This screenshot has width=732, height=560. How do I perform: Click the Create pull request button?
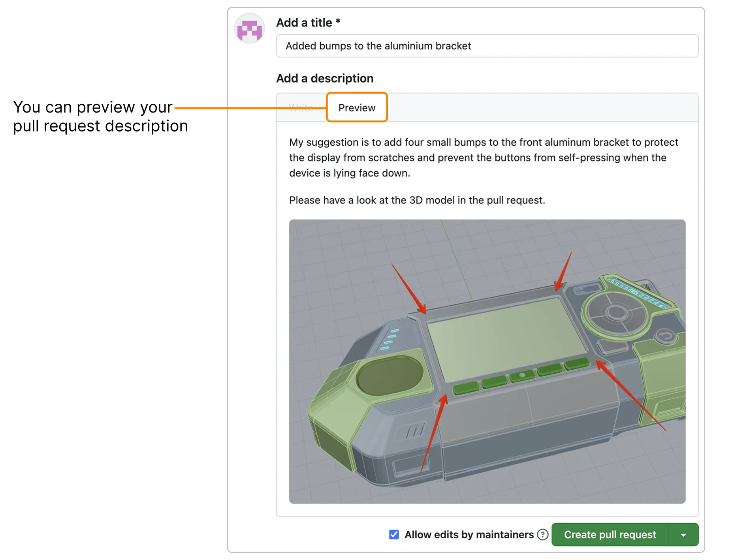(610, 535)
